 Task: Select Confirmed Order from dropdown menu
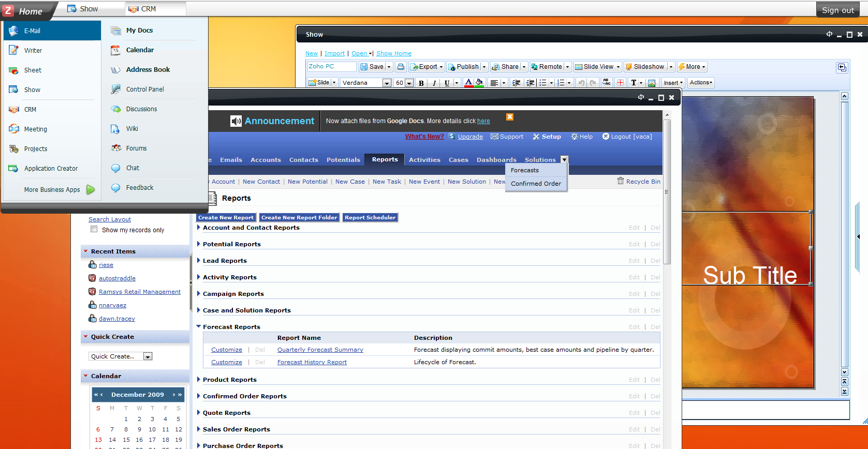click(536, 184)
